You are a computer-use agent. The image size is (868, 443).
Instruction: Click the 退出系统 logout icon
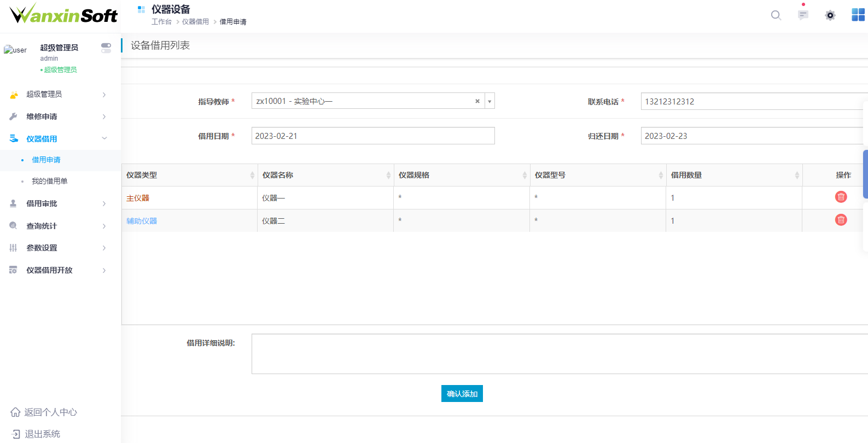tap(15, 434)
